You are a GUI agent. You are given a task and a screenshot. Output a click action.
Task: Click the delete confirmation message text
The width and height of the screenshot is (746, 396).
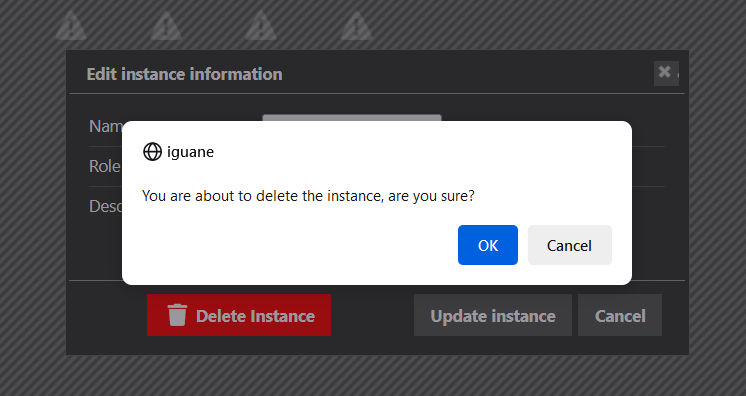(308, 196)
